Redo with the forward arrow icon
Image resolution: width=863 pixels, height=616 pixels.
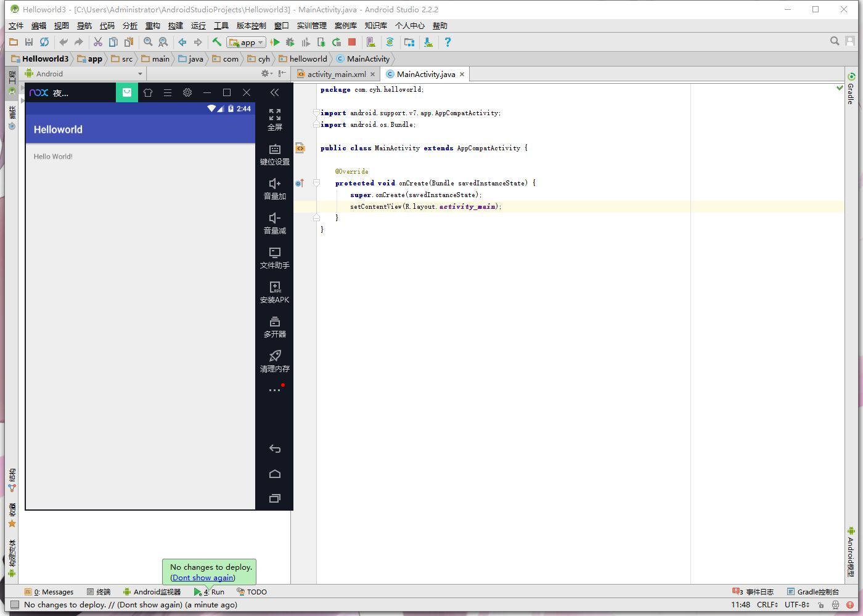[78, 42]
